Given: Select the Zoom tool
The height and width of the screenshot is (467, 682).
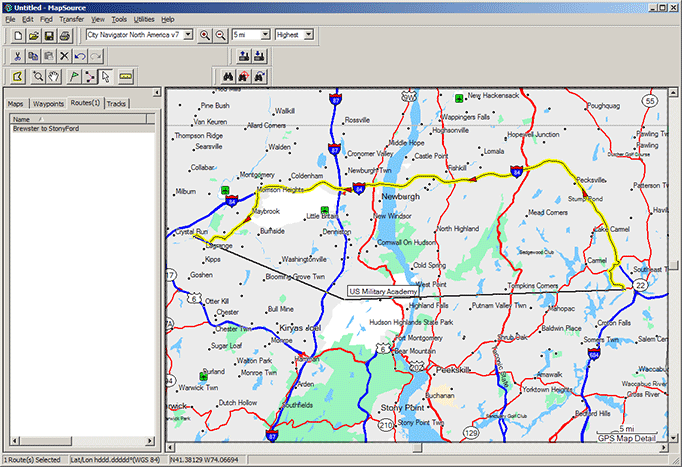Looking at the screenshot, I should click(x=38, y=77).
